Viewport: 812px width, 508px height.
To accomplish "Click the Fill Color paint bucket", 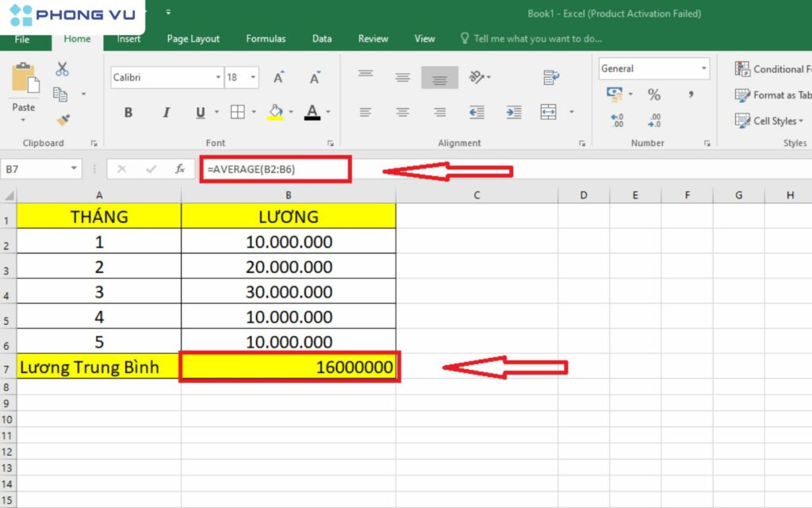I will click(x=275, y=113).
